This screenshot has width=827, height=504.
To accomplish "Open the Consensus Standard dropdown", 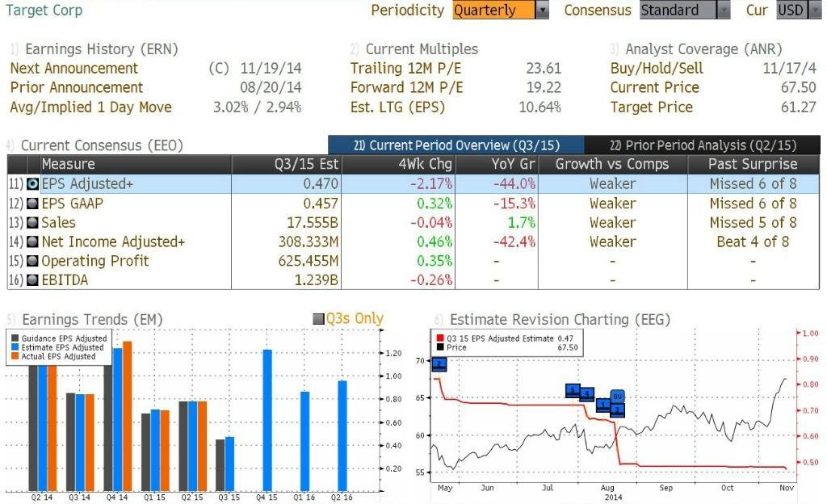I will tap(685, 10).
